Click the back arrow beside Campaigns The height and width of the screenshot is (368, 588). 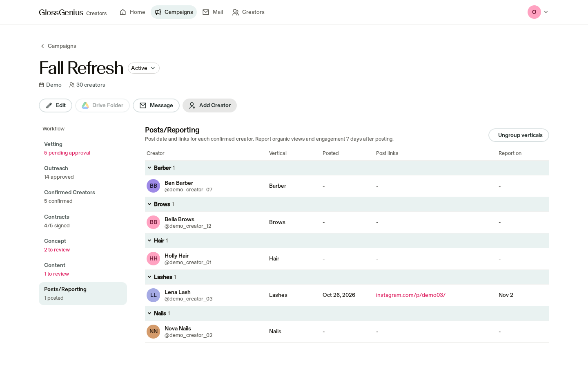pos(42,46)
